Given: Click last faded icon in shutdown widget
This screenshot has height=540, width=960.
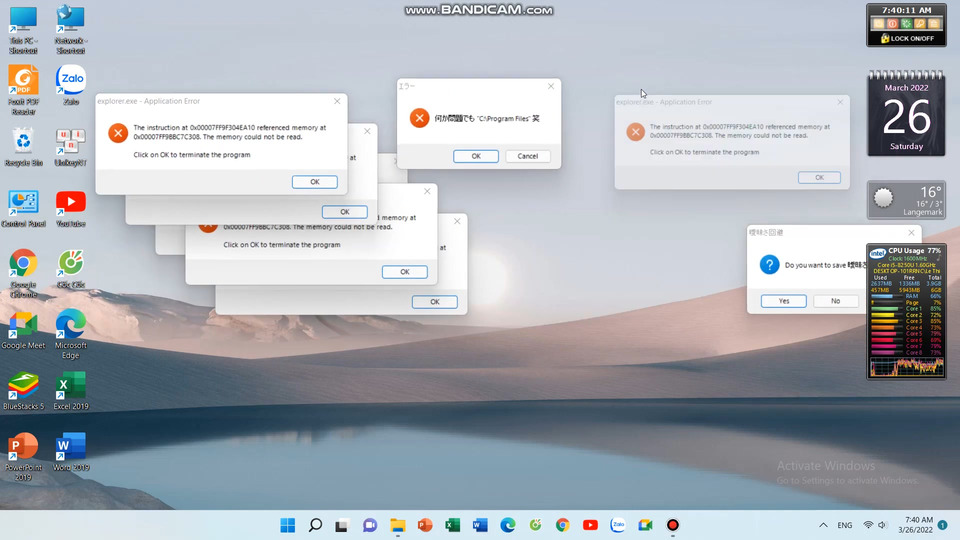Looking at the screenshot, I should coord(934,24).
